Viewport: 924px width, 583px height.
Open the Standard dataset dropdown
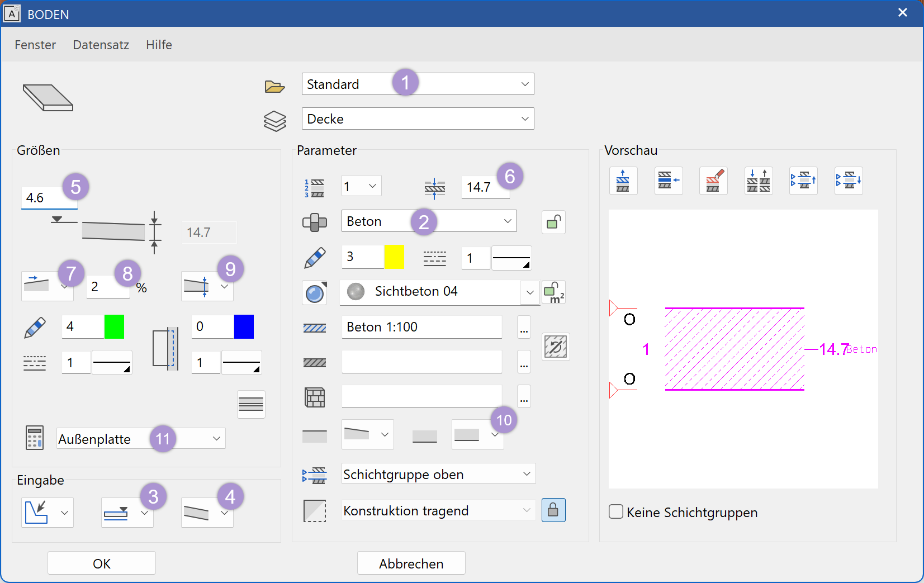(x=524, y=84)
